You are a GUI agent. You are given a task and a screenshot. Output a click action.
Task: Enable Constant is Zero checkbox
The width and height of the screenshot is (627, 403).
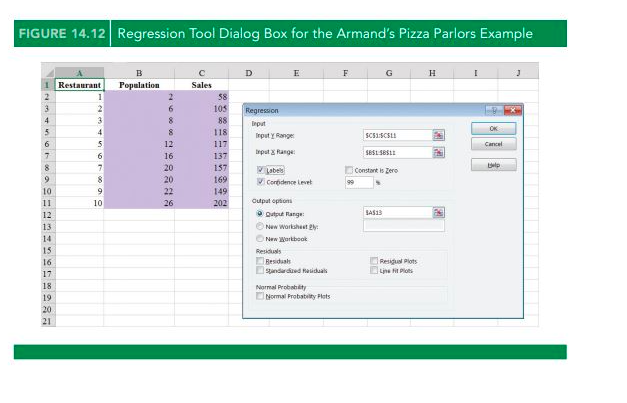(349, 170)
